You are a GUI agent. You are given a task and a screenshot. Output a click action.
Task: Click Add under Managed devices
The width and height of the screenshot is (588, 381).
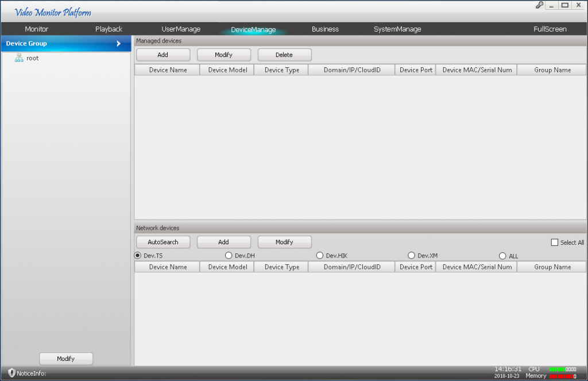point(163,54)
